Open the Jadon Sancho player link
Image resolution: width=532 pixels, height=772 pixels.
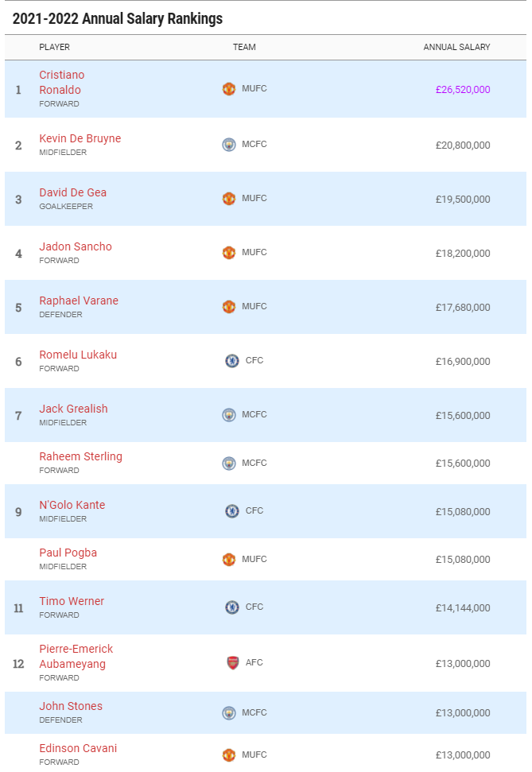click(76, 246)
